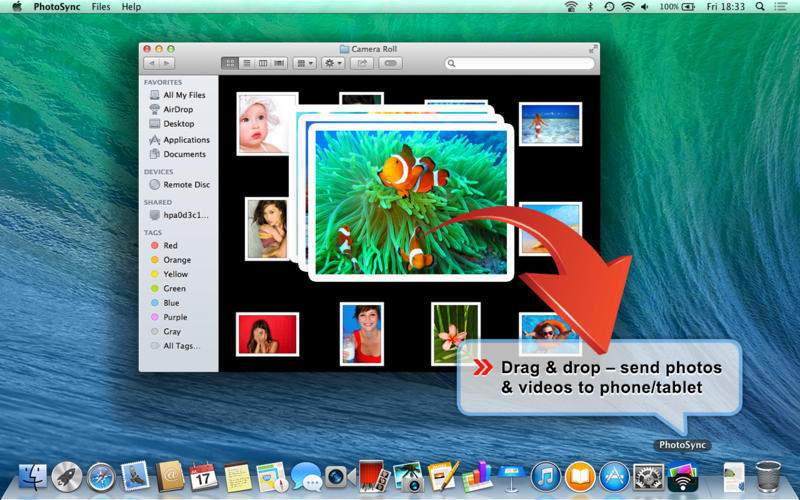Open iTunes music note in Dock
800x500 pixels.
coord(545,477)
